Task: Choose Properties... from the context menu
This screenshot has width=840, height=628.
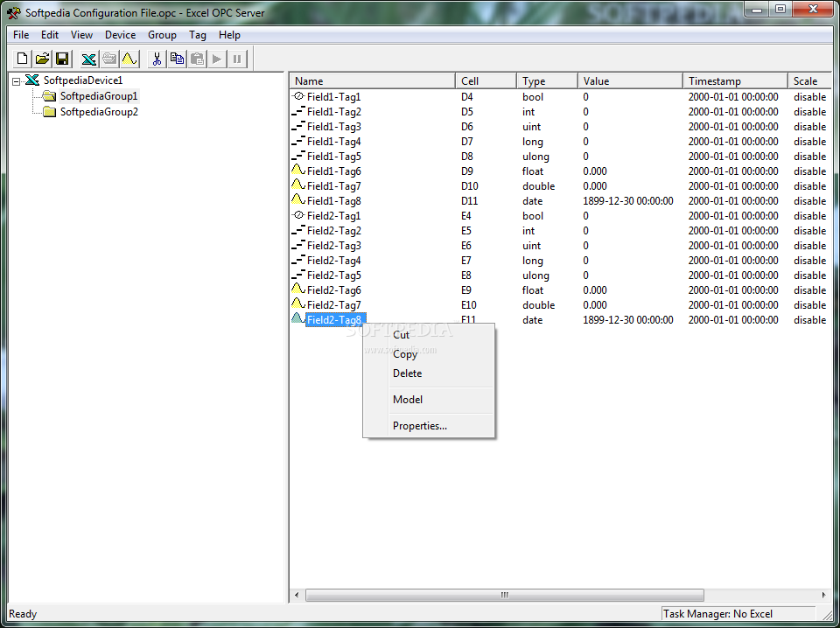Action: (428, 426)
